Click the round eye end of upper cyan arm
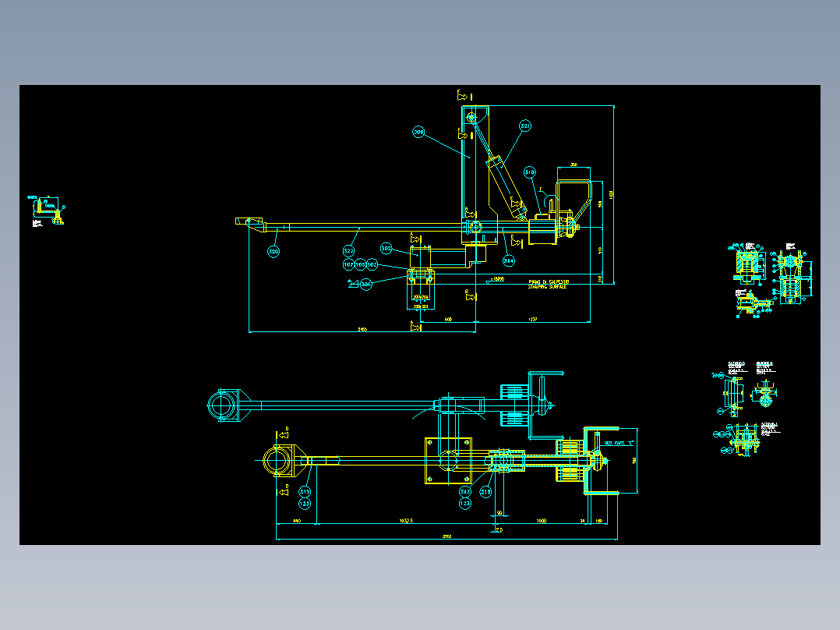Image resolution: width=840 pixels, height=630 pixels. [221, 405]
